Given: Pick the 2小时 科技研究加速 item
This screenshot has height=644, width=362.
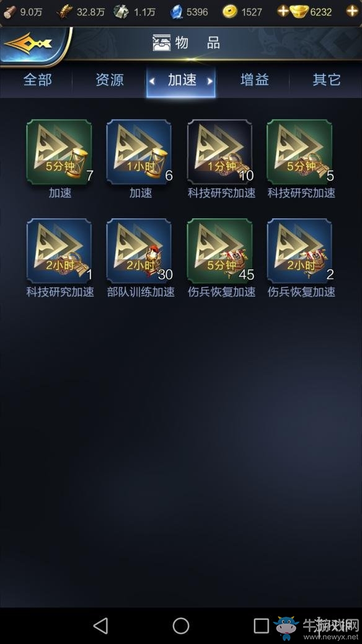Looking at the screenshot, I should [x=60, y=251].
